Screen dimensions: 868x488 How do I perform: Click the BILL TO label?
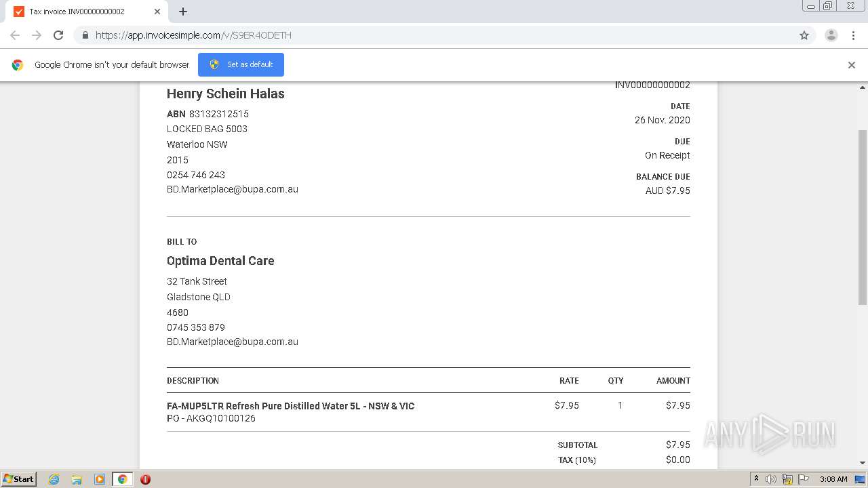click(182, 241)
